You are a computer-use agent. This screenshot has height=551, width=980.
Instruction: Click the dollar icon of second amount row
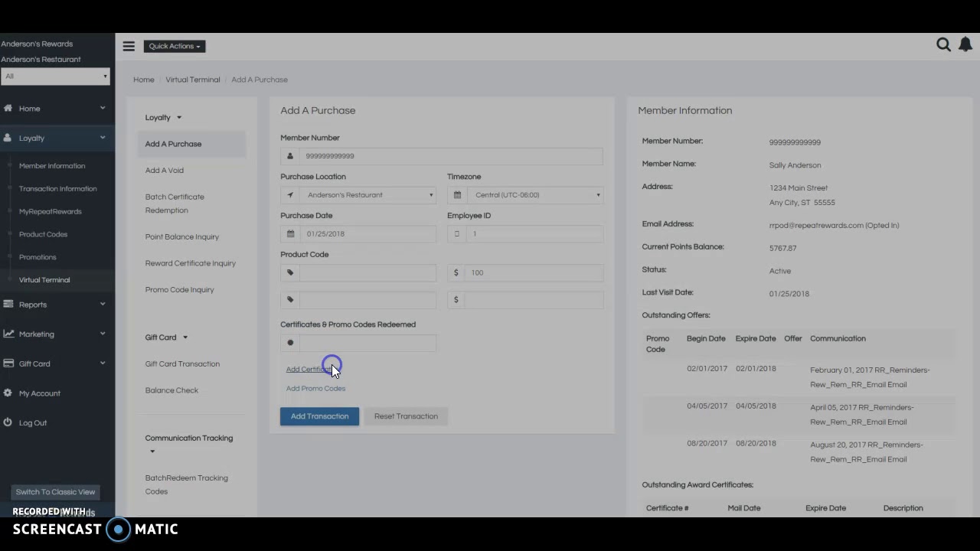pos(456,299)
